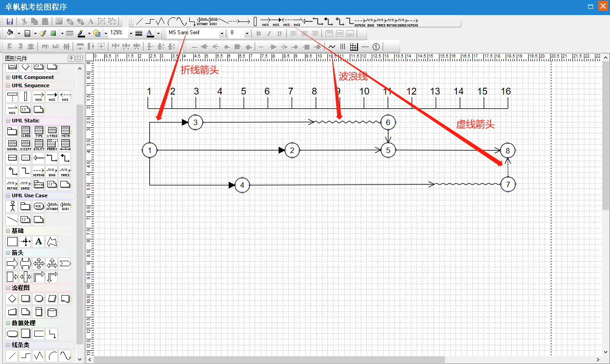This screenshot has width=610, height=364.
Task: Select the diamond flowchart shape
Action: 12,299
